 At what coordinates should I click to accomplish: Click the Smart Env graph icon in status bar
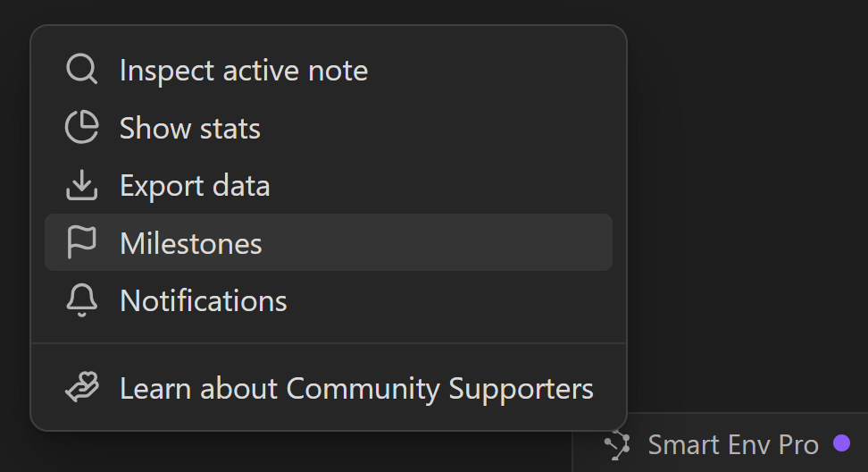pyautogui.click(x=617, y=444)
